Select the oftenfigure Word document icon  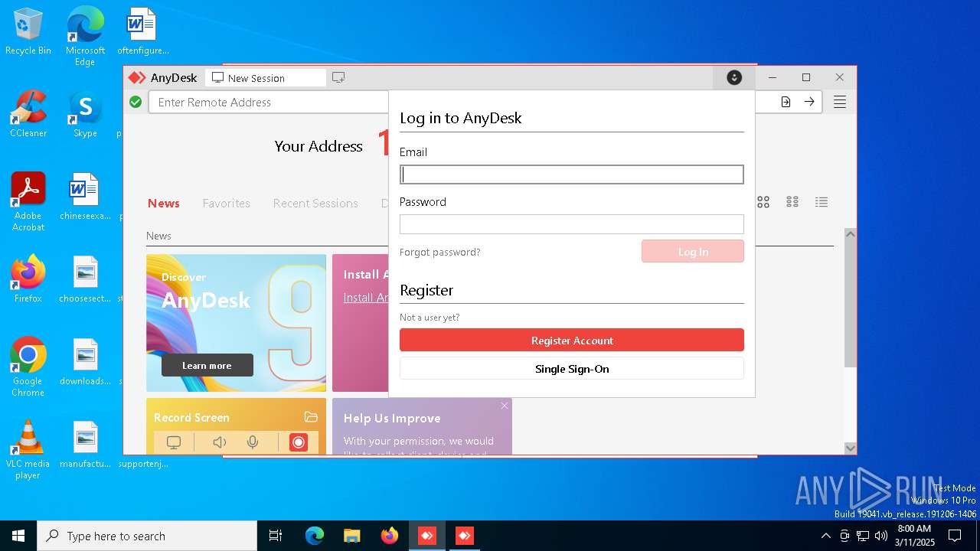pos(142,32)
